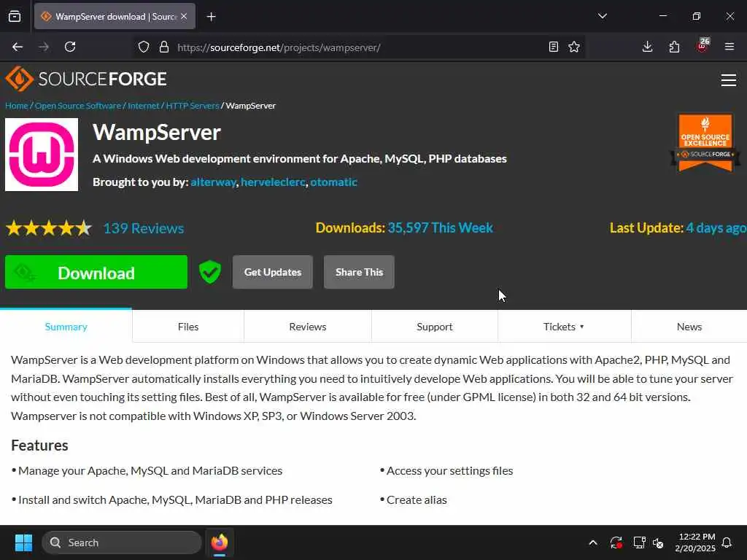The image size is (747, 560).
Task: Click the SourceForge logo
Action: click(x=86, y=79)
